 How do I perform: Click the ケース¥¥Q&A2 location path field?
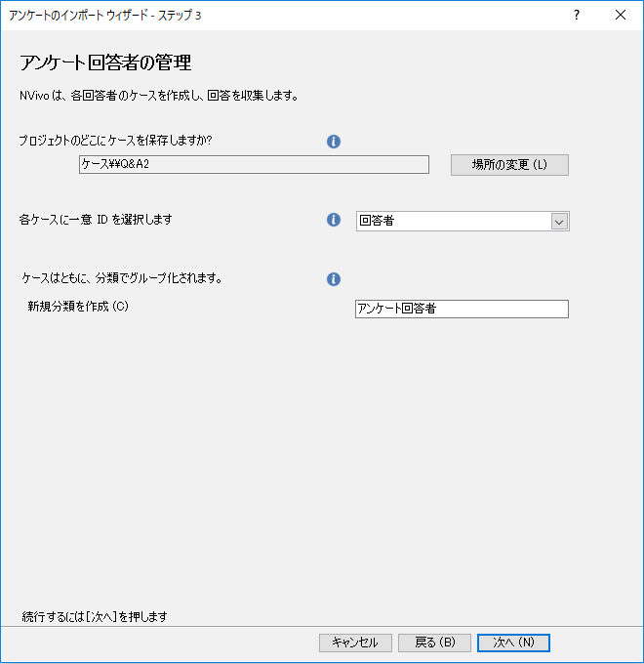coord(254,164)
